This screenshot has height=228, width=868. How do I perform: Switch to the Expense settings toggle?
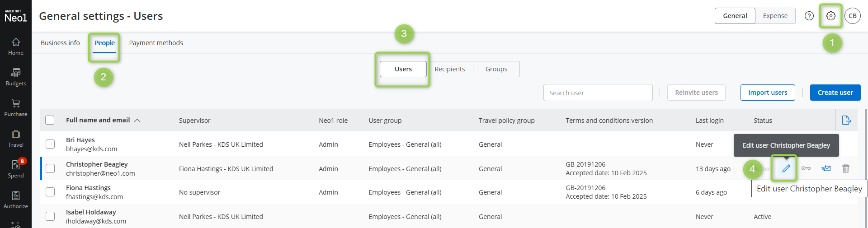tap(775, 16)
